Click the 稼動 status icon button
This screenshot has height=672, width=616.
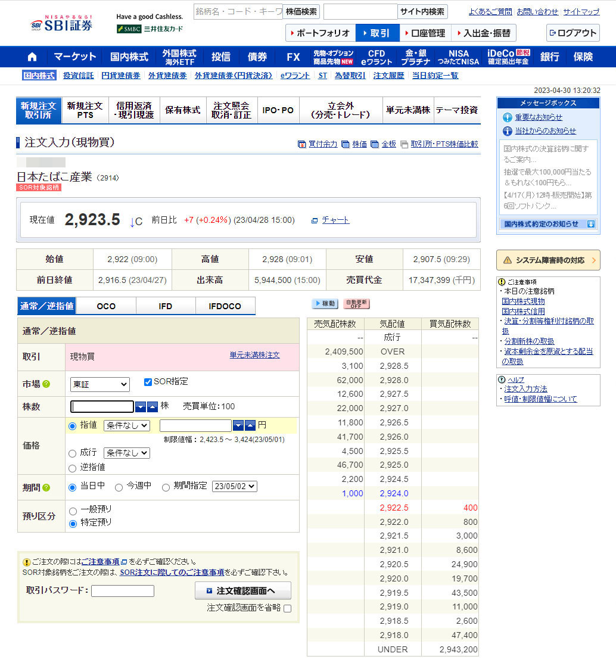point(325,304)
